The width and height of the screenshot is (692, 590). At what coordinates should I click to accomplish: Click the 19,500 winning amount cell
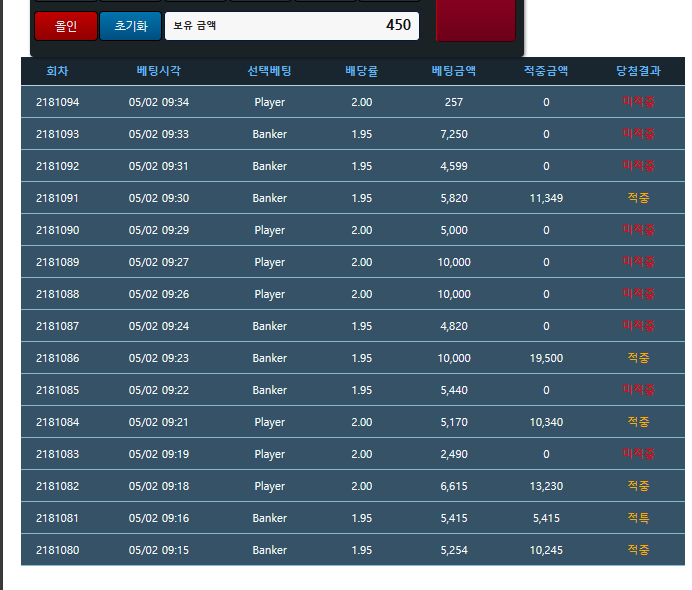[x=546, y=358]
